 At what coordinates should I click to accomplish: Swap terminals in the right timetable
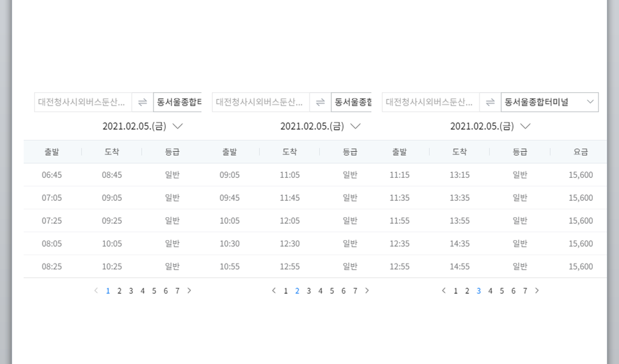click(x=490, y=103)
